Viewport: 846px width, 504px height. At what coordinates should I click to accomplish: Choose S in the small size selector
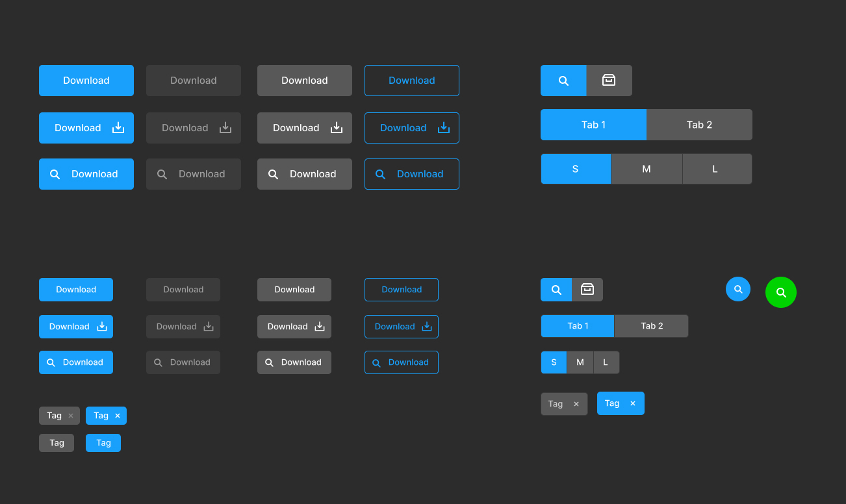point(554,362)
